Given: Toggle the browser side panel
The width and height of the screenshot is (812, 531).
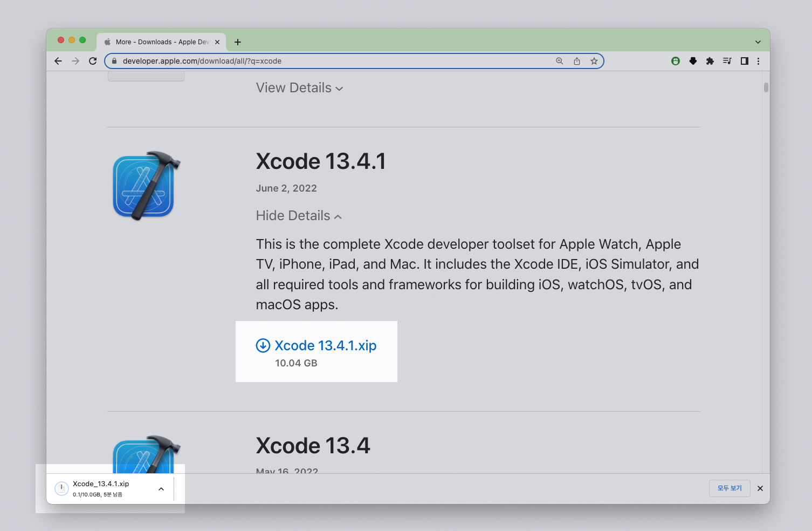Looking at the screenshot, I should [745, 61].
